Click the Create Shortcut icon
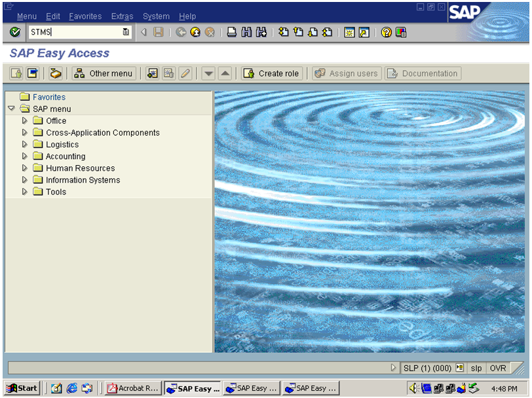Viewport: 532px width, 398px height. point(364,32)
